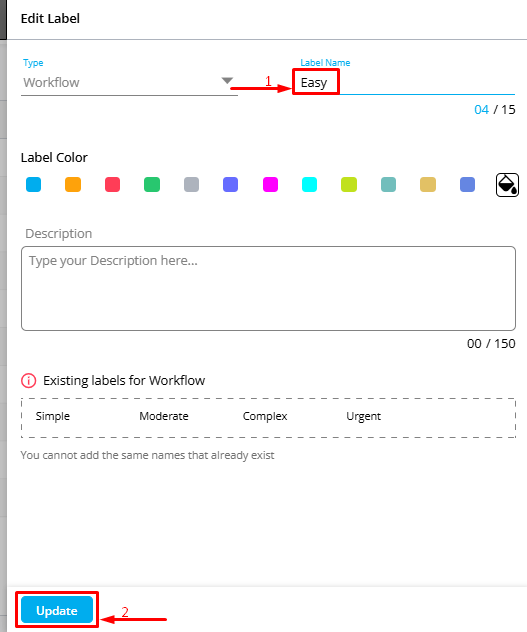The width and height of the screenshot is (527, 632).
Task: Expand the Type dropdown arrow
Action: (227, 81)
